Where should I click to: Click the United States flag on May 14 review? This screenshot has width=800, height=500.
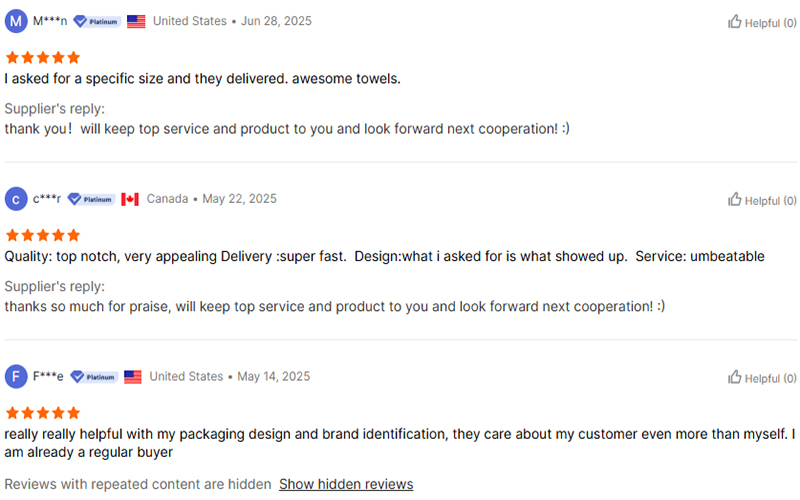tap(133, 377)
